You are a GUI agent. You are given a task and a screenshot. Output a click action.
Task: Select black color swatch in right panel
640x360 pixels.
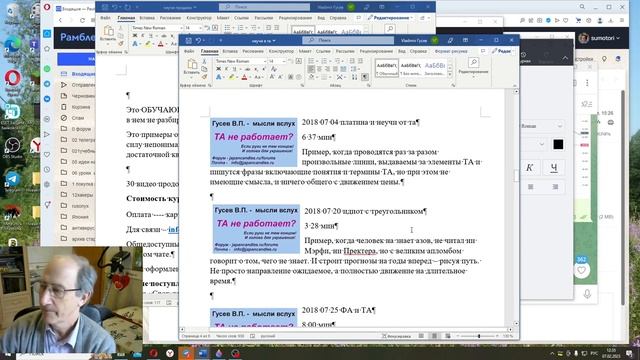[558, 144]
